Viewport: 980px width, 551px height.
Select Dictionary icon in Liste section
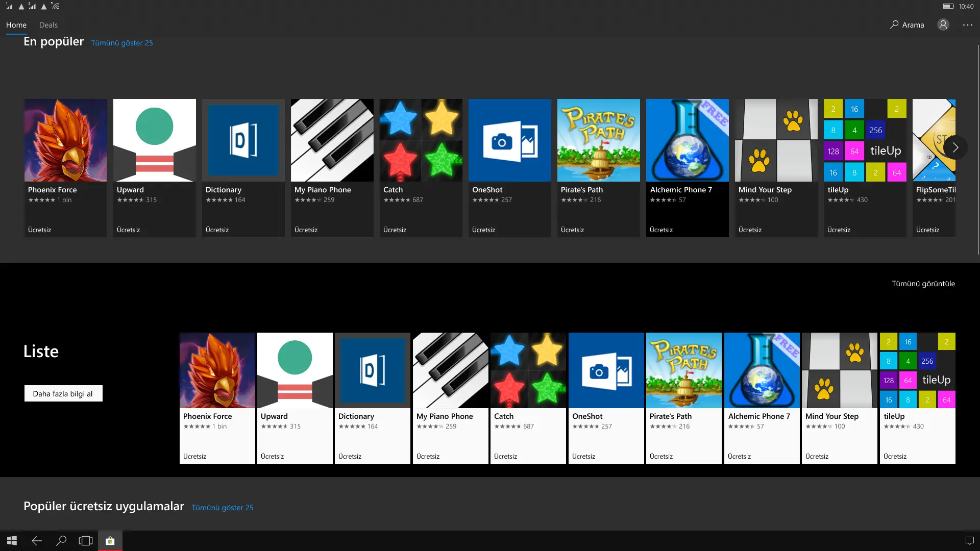(x=373, y=370)
